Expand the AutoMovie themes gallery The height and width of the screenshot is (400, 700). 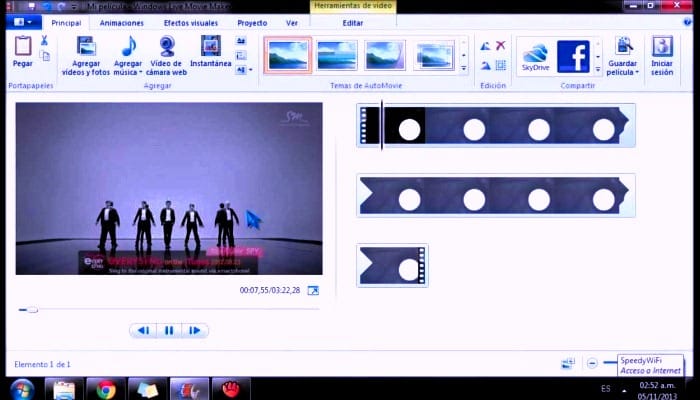464,69
